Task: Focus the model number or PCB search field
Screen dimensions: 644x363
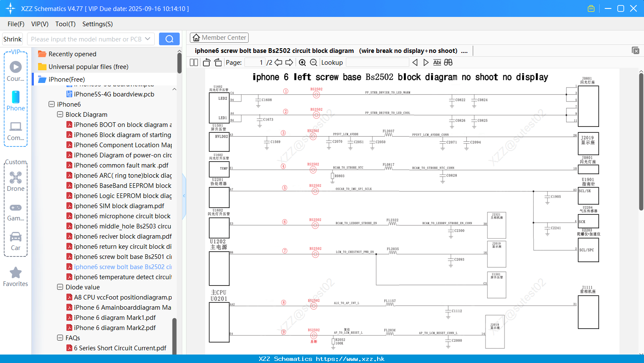Action: tap(91, 39)
